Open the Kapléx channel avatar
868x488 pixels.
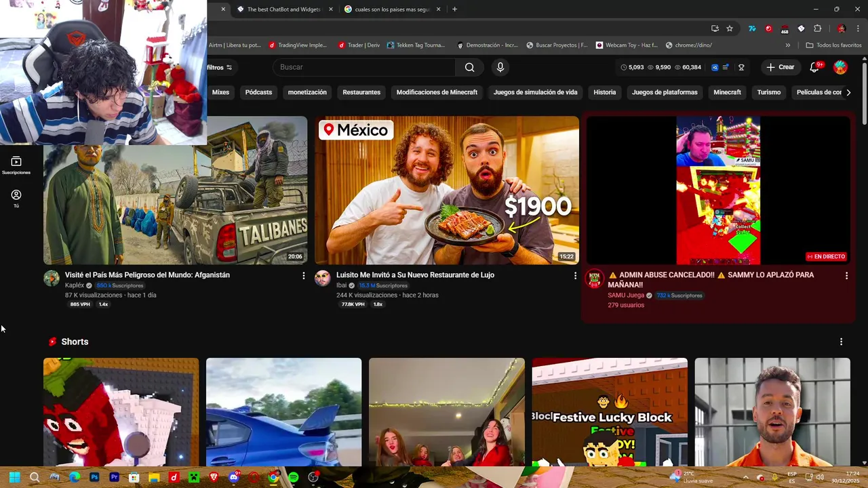coord(52,279)
